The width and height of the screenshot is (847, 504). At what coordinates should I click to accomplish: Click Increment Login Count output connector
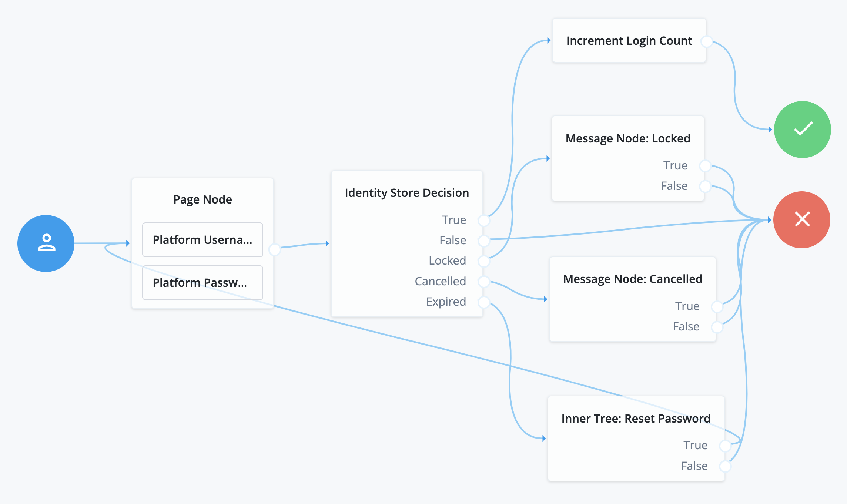(707, 41)
